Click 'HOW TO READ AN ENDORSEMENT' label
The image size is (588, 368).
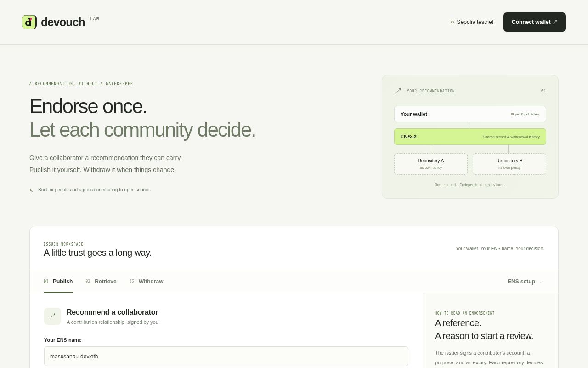pos(464,313)
